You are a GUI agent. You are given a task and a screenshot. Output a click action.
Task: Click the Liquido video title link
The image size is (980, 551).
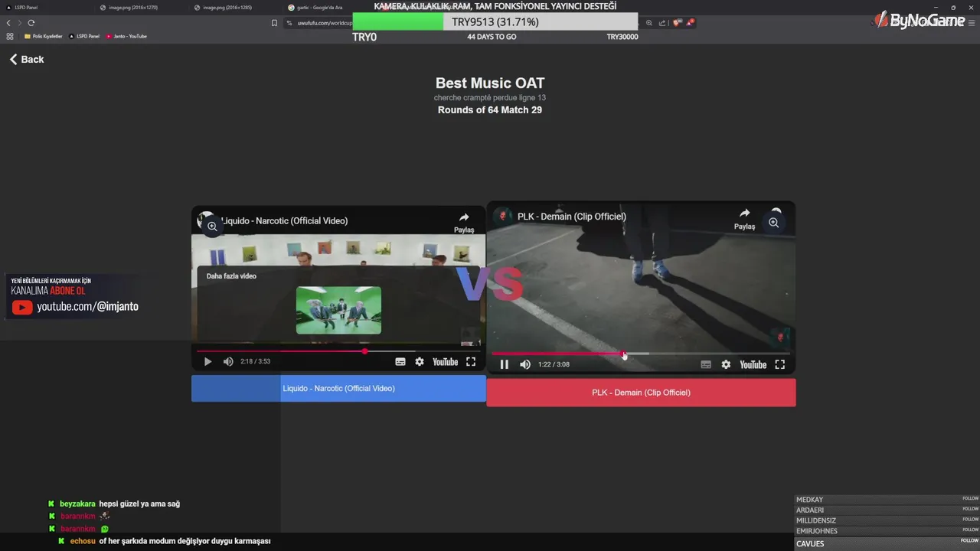284,220
